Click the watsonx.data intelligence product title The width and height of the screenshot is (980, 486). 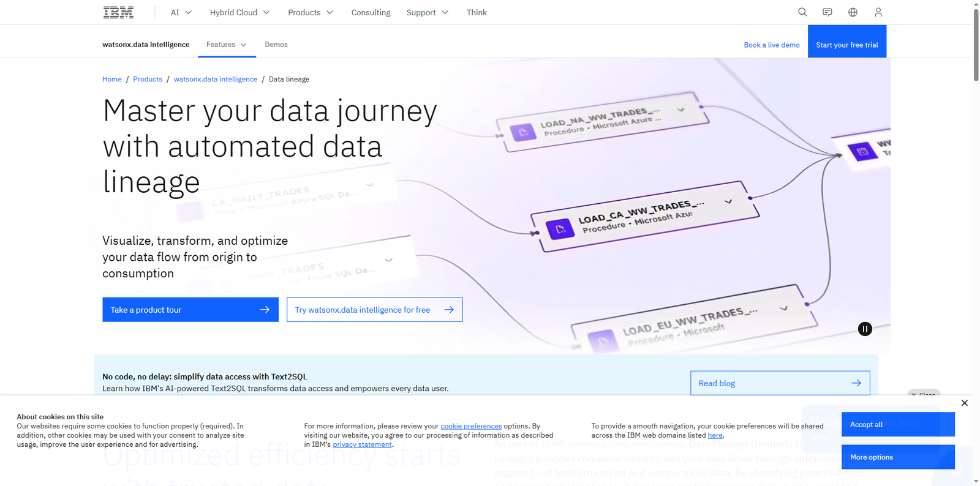tap(146, 45)
